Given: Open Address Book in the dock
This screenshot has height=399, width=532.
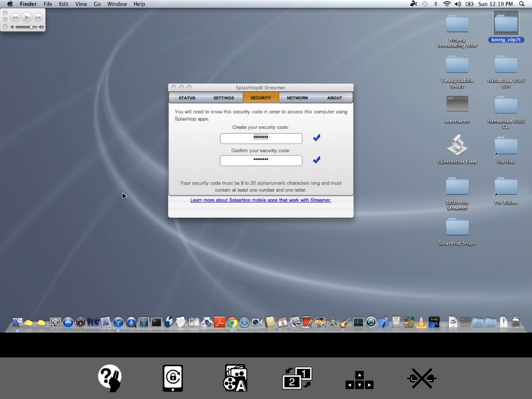Looking at the screenshot, I should 270,322.
